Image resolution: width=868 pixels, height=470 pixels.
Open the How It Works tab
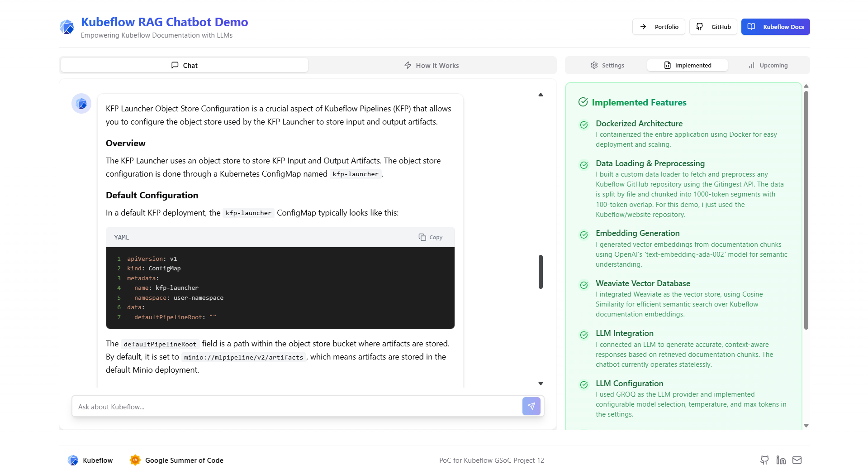click(432, 65)
